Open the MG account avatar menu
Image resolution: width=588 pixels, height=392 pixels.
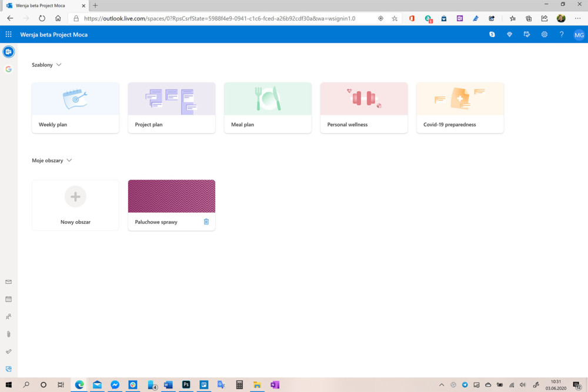click(579, 35)
